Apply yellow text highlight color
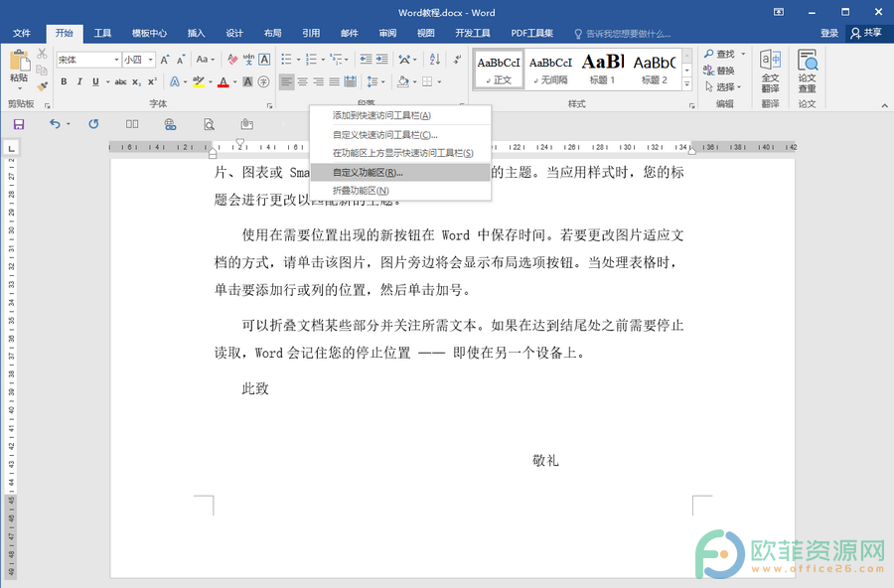Viewport: 894px width, 588px height. [x=198, y=82]
